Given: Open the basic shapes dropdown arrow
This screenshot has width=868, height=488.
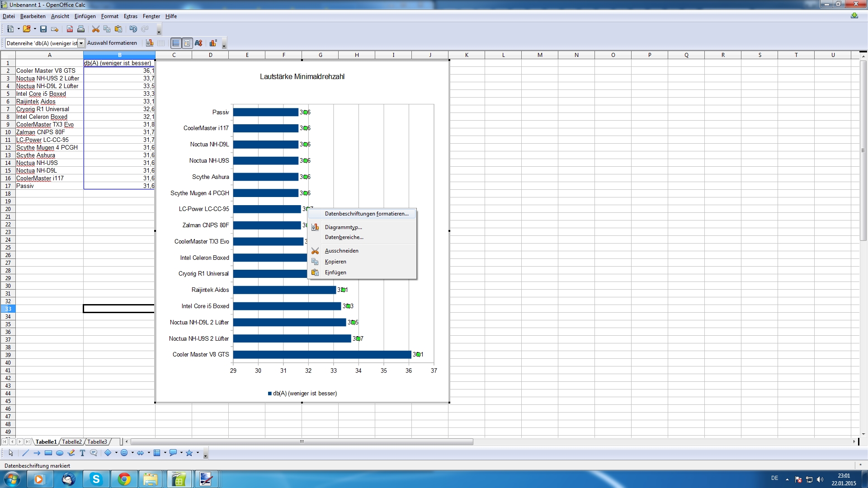Looking at the screenshot, I should [116, 453].
